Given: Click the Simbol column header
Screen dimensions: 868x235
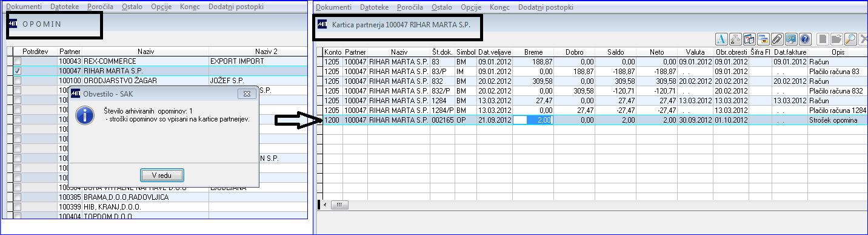Looking at the screenshot, I should (466, 52).
